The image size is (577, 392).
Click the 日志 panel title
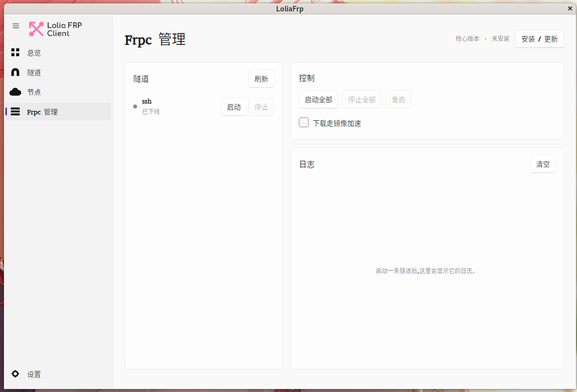[307, 164]
